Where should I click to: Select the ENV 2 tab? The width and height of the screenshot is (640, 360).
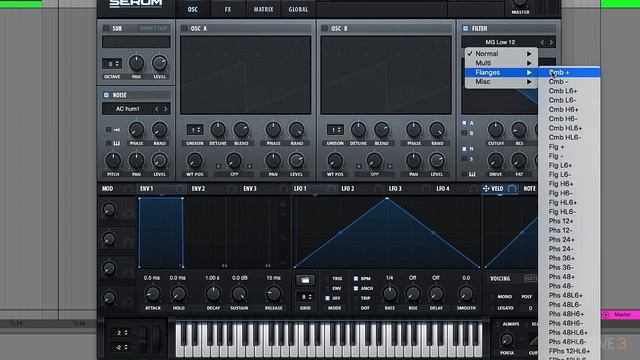pos(198,189)
